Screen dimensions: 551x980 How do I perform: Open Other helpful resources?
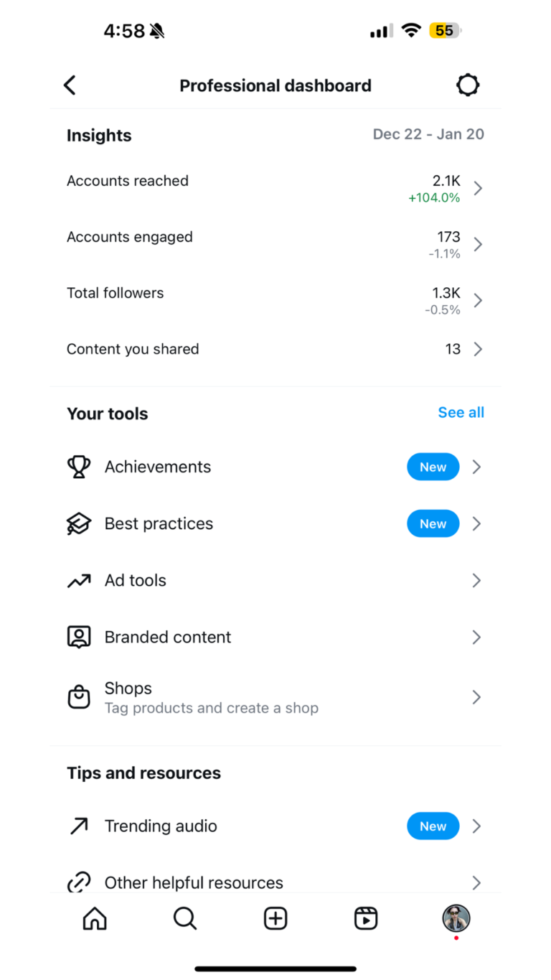pyautogui.click(x=194, y=882)
